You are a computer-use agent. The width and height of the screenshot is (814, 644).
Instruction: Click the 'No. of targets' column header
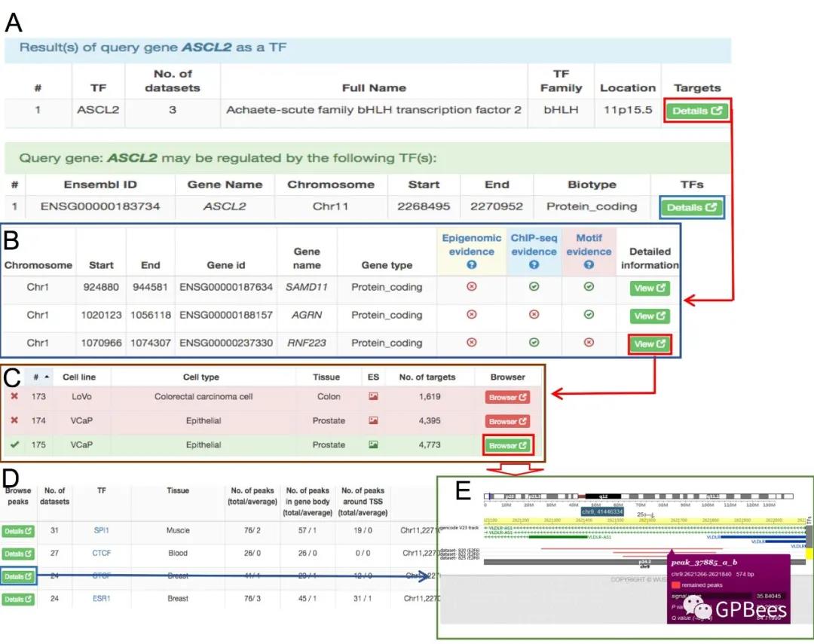point(427,377)
